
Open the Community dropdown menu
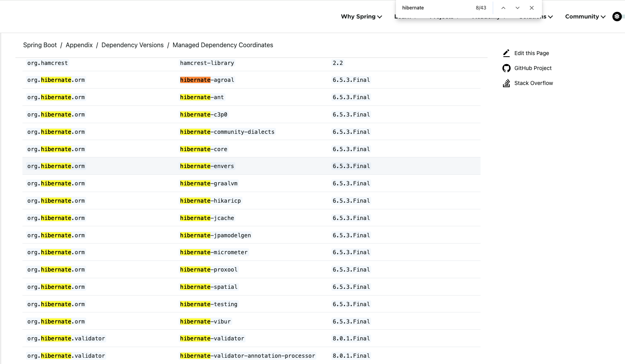tap(585, 17)
